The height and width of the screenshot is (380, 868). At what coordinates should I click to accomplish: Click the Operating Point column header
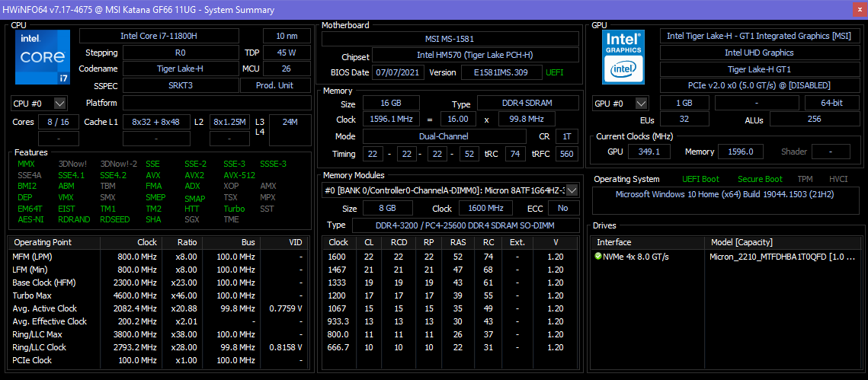click(x=54, y=242)
